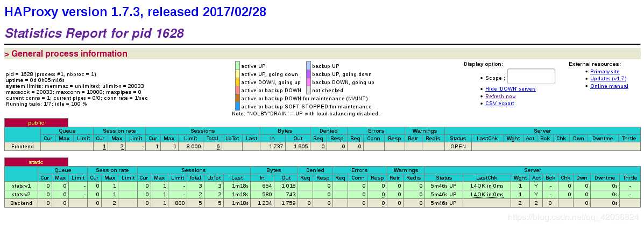Select the 'static' proxy title
Image resolution: width=644 pixels, height=227 pixels.
coord(36,162)
